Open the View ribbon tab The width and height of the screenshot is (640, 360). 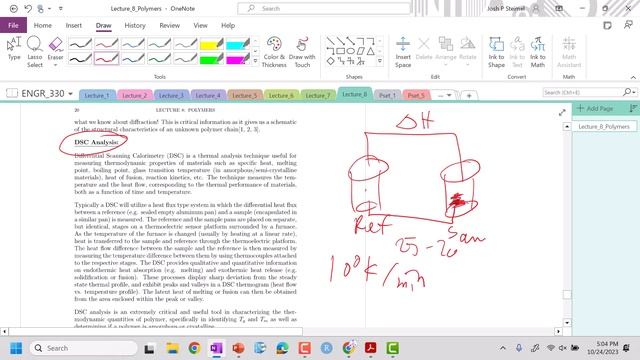200,25
